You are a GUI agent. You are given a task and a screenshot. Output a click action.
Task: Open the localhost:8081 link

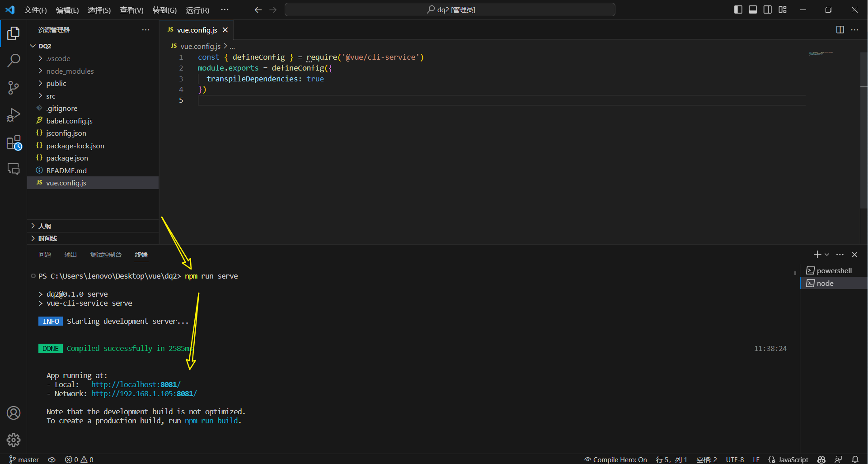(x=136, y=384)
